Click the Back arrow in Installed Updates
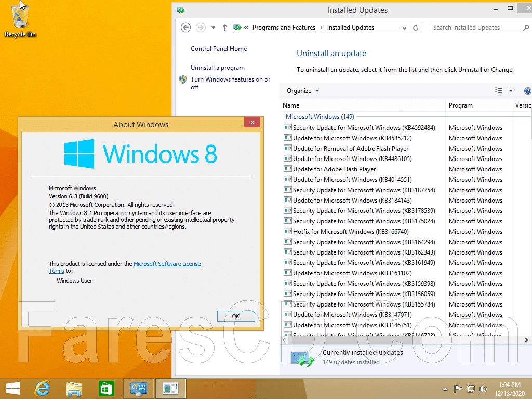The image size is (532, 399). [x=185, y=28]
